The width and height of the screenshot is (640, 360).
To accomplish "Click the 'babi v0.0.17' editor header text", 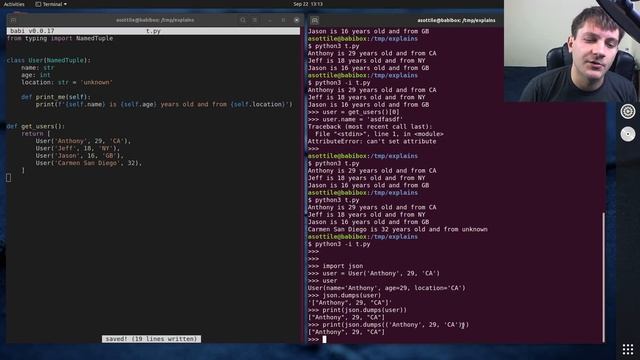I will pyautogui.click(x=32, y=31).
